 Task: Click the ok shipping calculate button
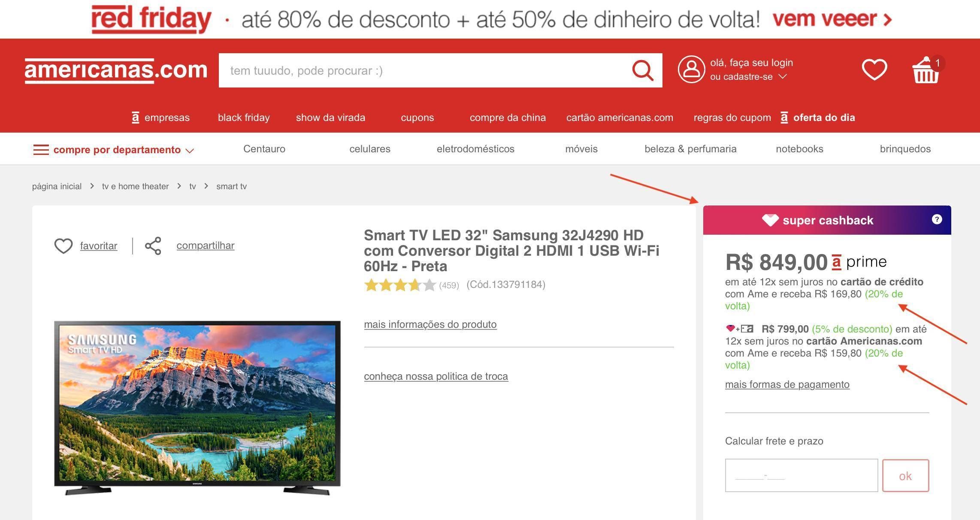click(905, 475)
